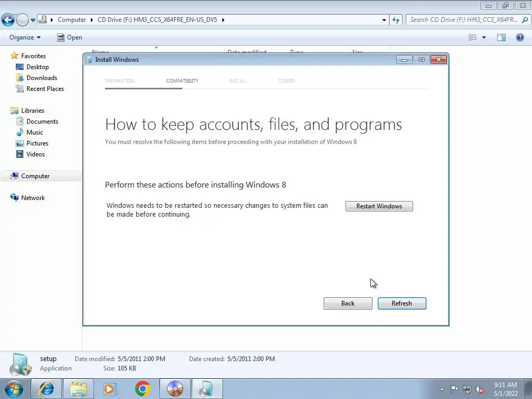Viewport: 532px width, 399px height.
Task: Click the Favorites star icon
Action: tap(14, 56)
